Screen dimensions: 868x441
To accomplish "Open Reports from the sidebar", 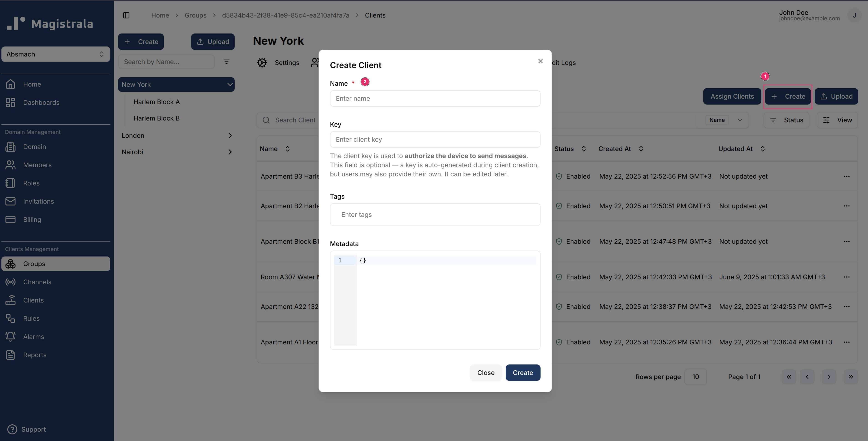I will pyautogui.click(x=35, y=355).
